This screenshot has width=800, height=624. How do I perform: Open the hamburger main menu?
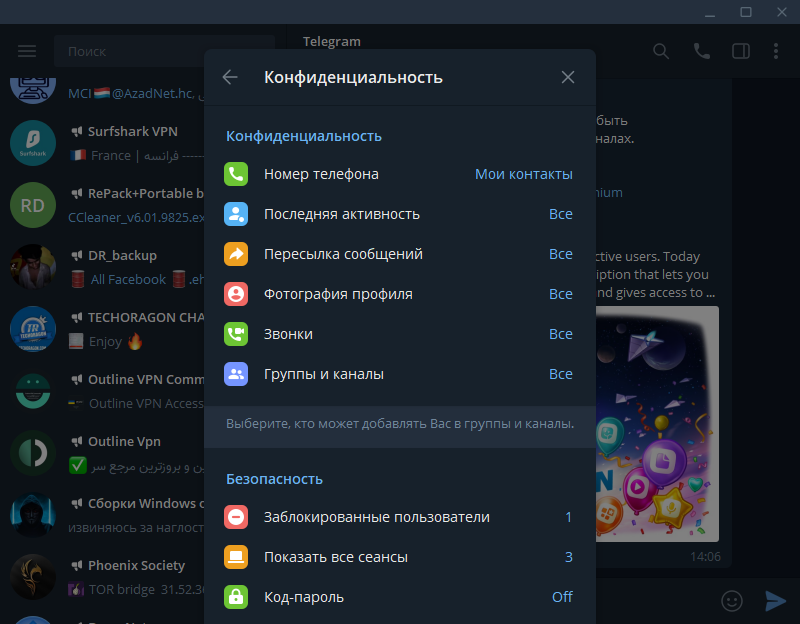(x=27, y=51)
